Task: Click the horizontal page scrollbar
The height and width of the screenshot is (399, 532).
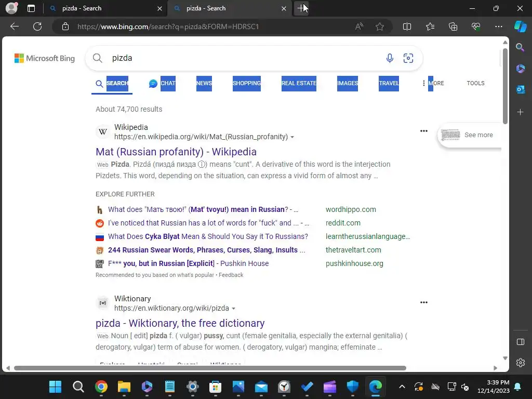Action: (x=210, y=368)
